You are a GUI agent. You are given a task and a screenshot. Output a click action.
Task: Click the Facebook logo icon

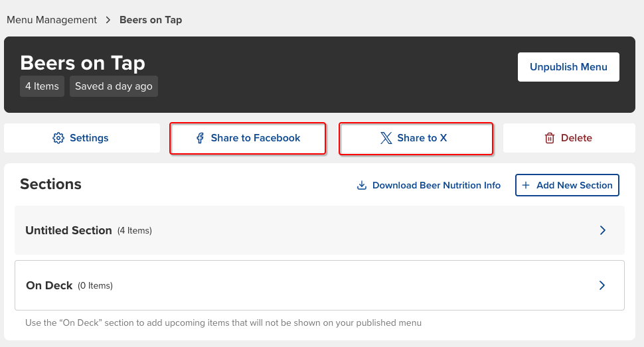coord(200,138)
